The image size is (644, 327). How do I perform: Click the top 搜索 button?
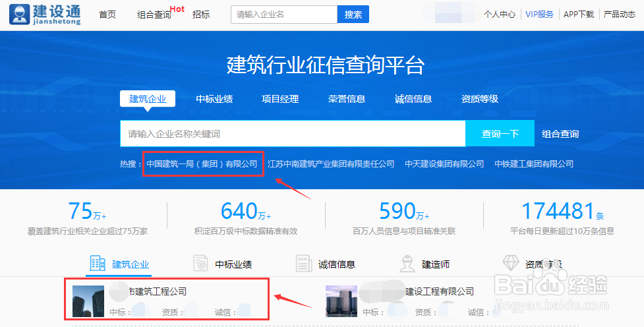[353, 15]
